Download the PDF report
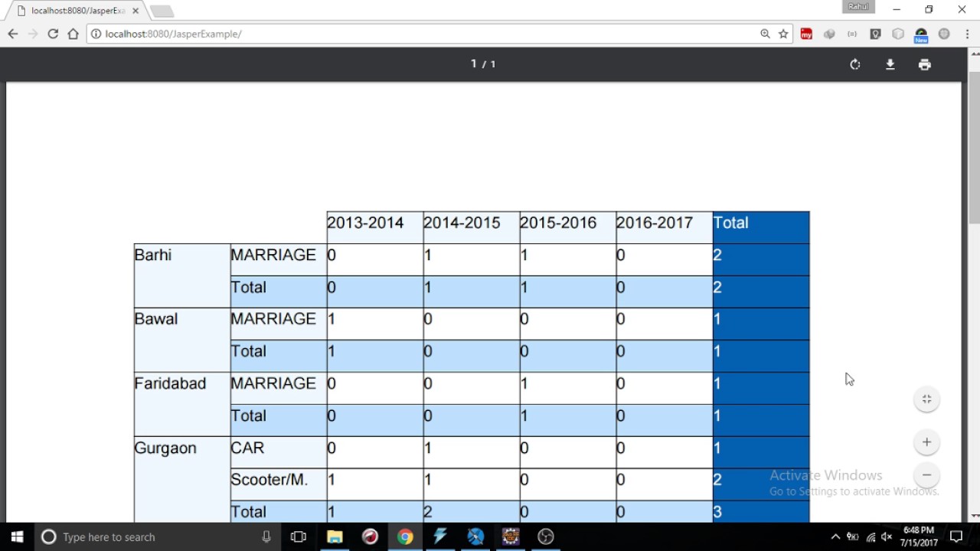 click(890, 64)
